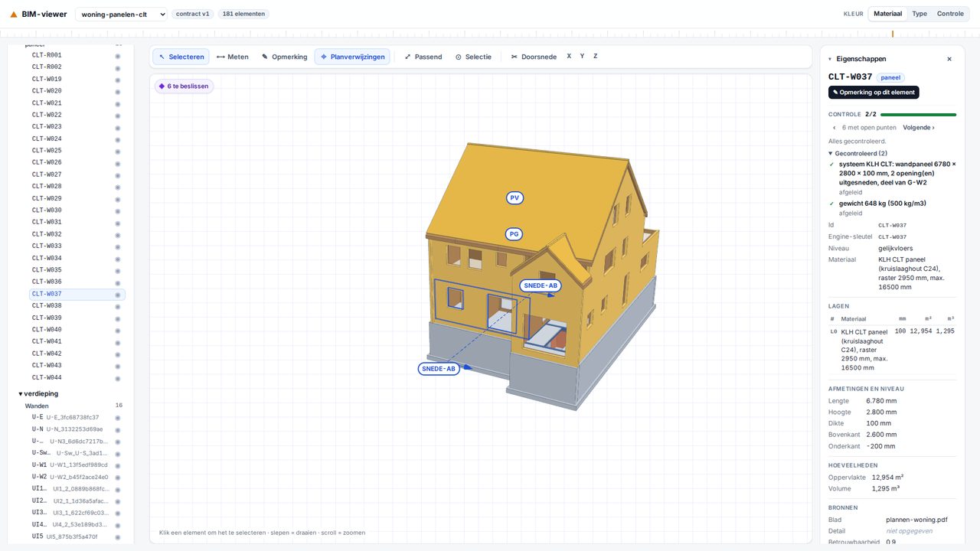Toggle visibility of the U-W1 wall

click(x=118, y=465)
